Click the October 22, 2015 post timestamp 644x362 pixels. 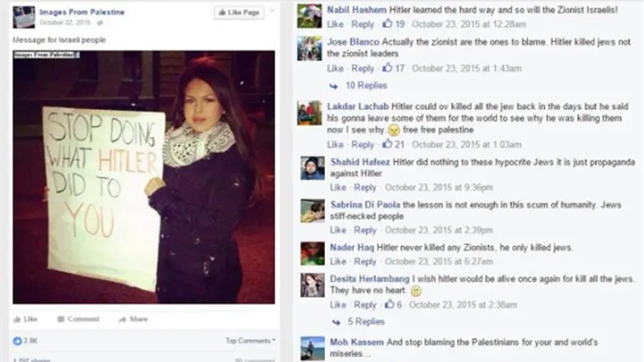[65, 22]
